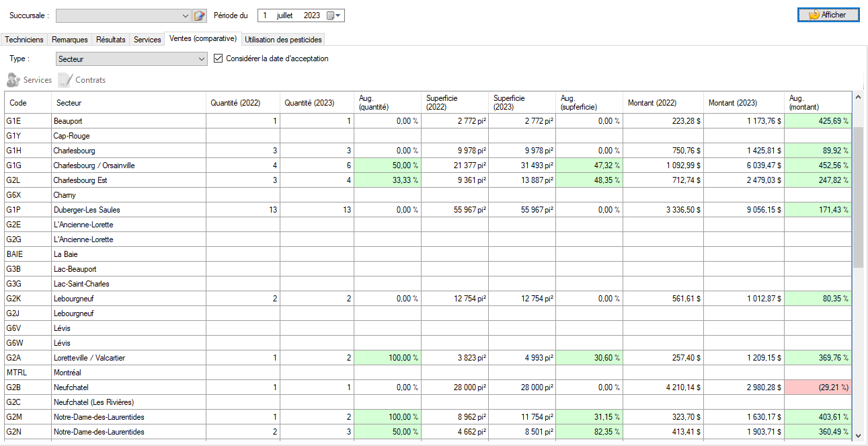Sort by Quantité (2022) column header
The image size is (868, 446).
[243, 103]
